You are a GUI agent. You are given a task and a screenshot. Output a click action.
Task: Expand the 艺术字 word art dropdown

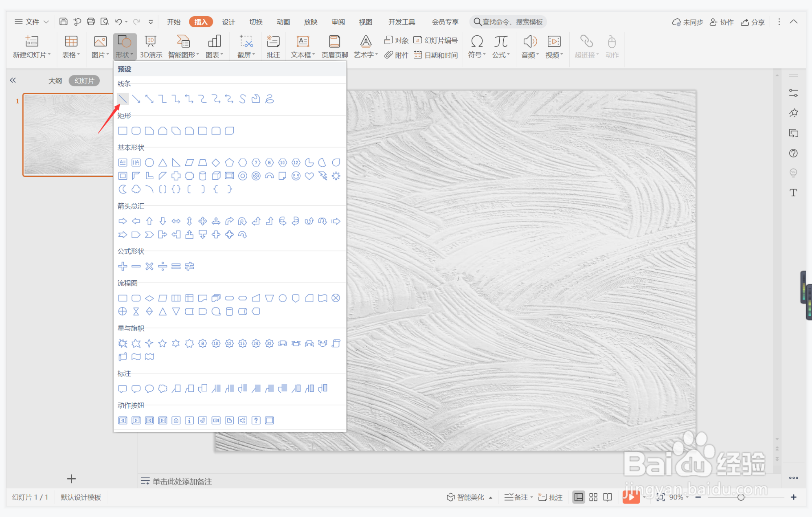pos(366,55)
